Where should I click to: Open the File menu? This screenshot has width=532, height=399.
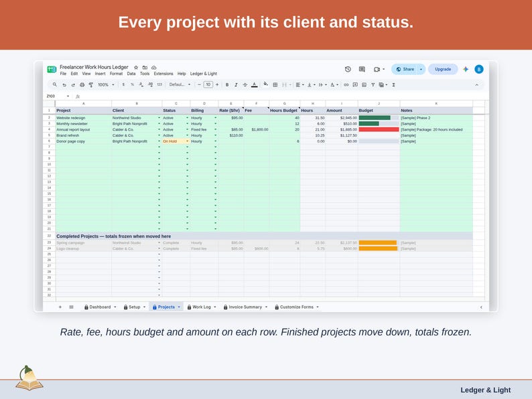(63, 74)
